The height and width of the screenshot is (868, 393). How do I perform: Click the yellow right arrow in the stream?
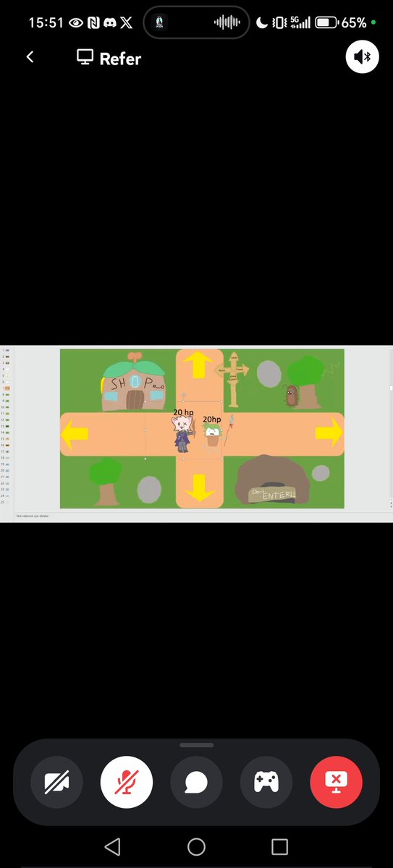click(x=329, y=433)
